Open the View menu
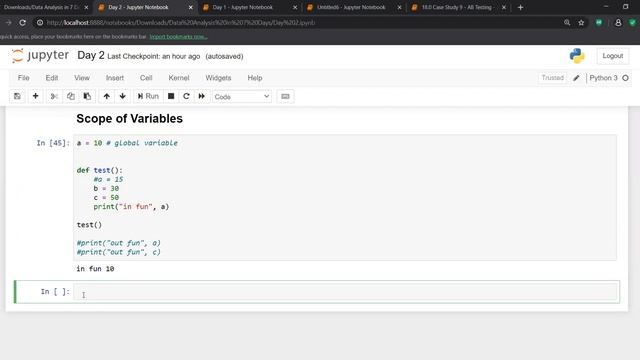The image size is (640, 360). click(x=82, y=78)
